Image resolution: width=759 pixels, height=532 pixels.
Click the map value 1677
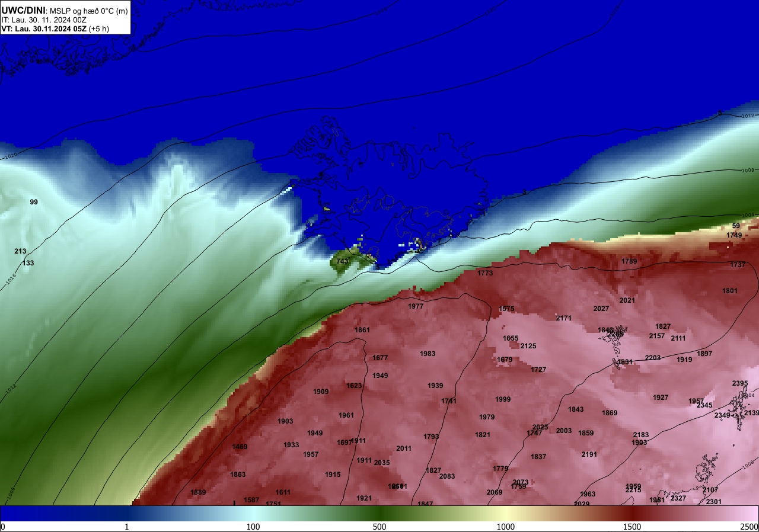[380, 358]
